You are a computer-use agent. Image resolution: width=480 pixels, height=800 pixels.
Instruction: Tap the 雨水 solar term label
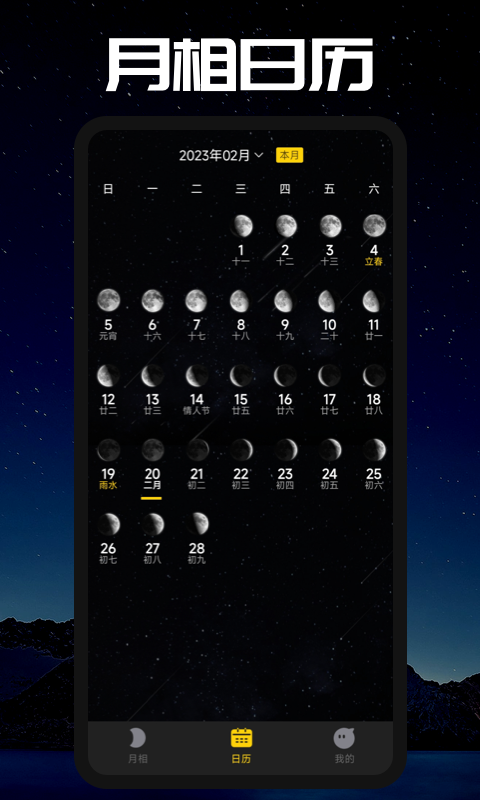(108, 485)
